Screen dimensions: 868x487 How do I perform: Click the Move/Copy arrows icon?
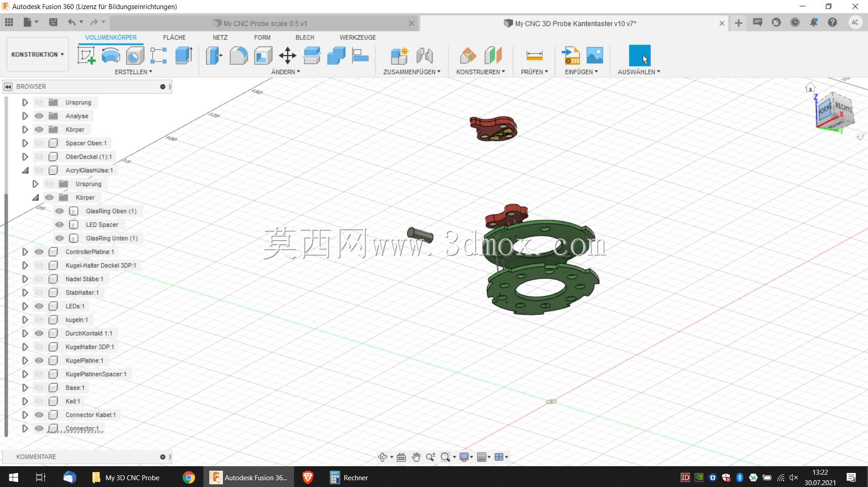coord(288,56)
